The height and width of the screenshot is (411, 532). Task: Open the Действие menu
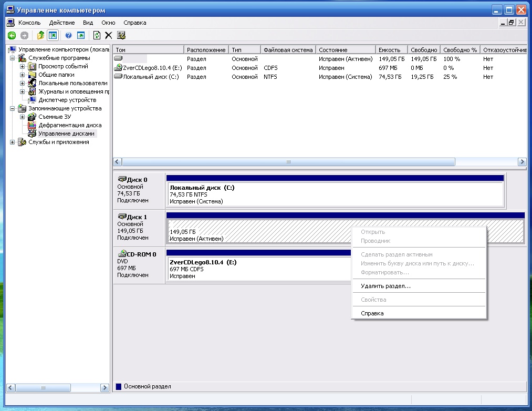point(62,23)
